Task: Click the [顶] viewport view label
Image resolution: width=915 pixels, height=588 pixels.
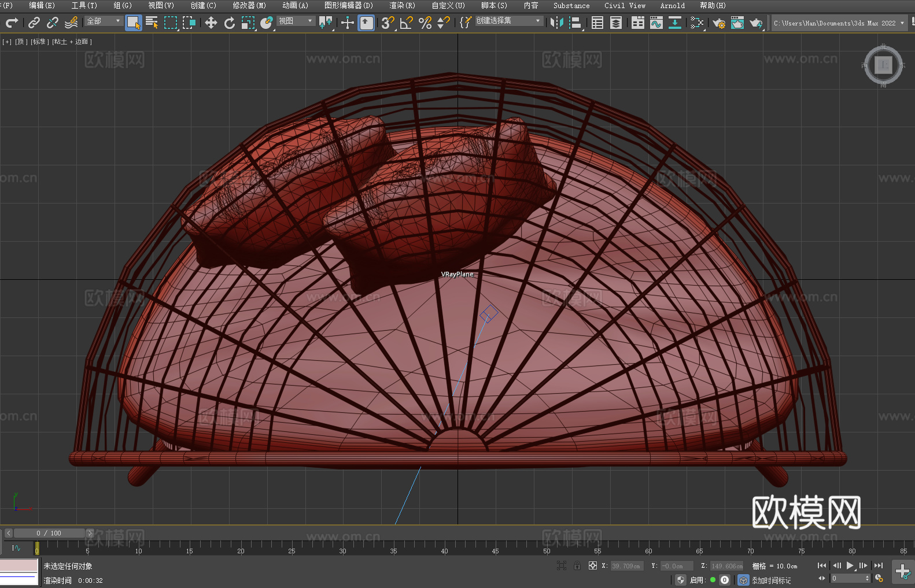Action: pyautogui.click(x=21, y=42)
